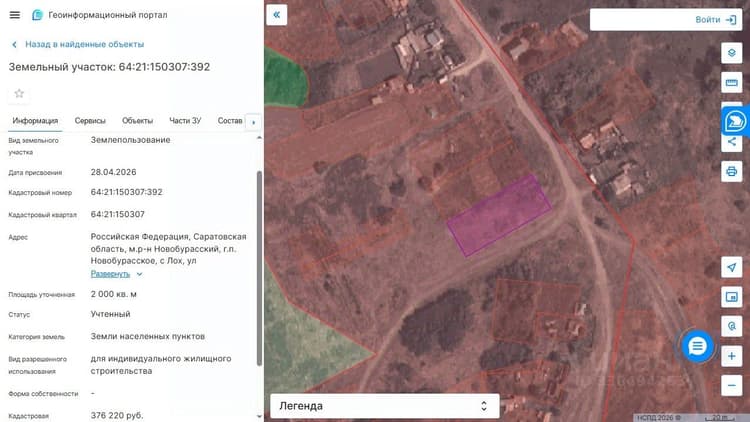Screen dimensions: 750x422
Task: Open the map layers button
Action: 731,53
